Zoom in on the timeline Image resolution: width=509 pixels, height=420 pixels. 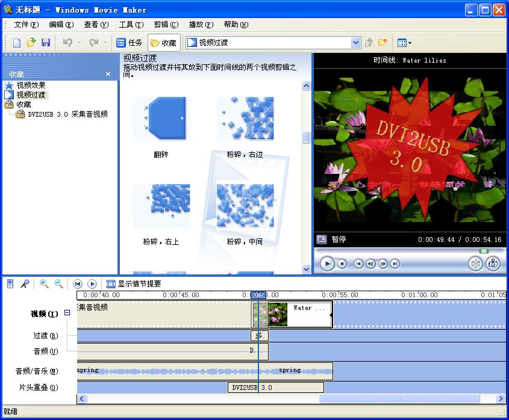click(x=44, y=284)
